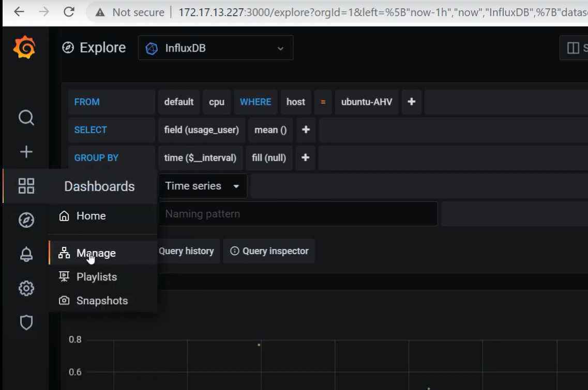Reload the page with refresh icon
The height and width of the screenshot is (390, 588).
click(x=69, y=12)
